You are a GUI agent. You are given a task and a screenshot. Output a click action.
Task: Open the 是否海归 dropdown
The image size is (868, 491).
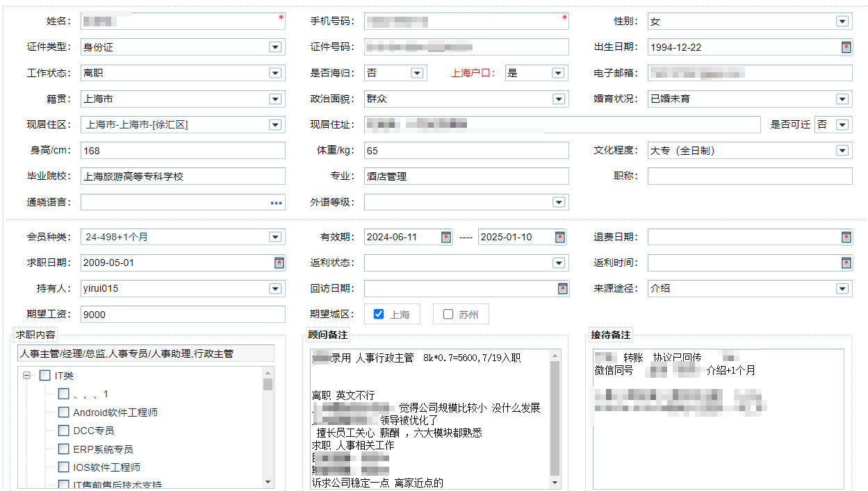point(417,73)
